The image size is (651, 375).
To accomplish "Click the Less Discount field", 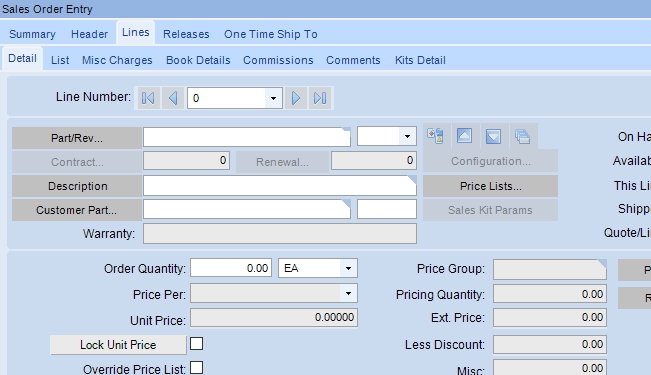I will 550,344.
